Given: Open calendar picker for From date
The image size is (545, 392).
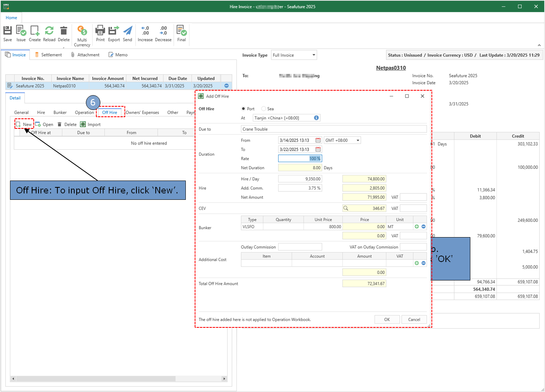Looking at the screenshot, I should coord(318,140).
